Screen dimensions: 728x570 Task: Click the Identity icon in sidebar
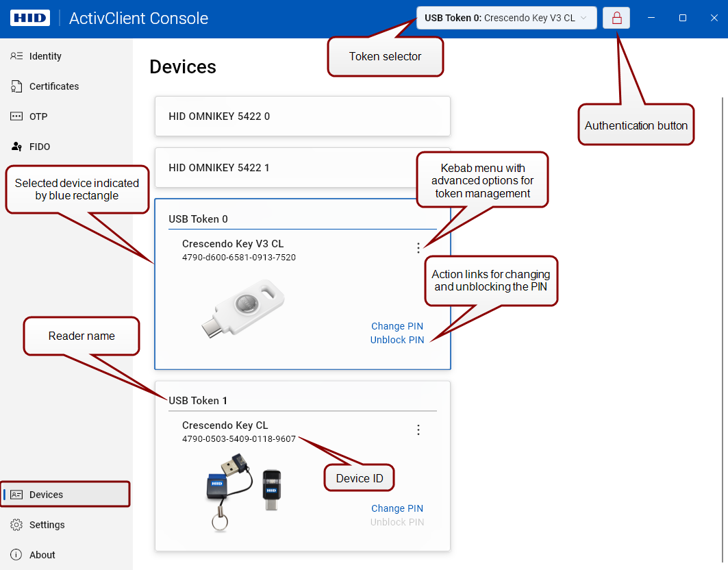point(16,56)
